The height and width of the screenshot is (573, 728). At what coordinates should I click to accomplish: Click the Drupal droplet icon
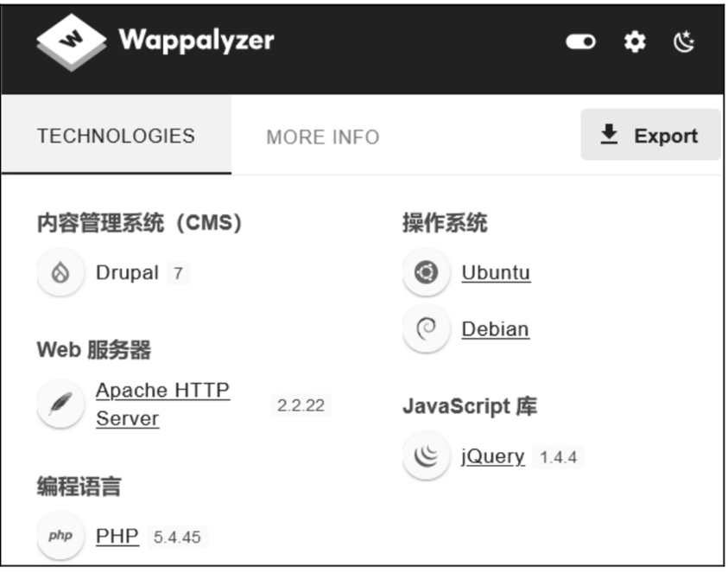60,272
